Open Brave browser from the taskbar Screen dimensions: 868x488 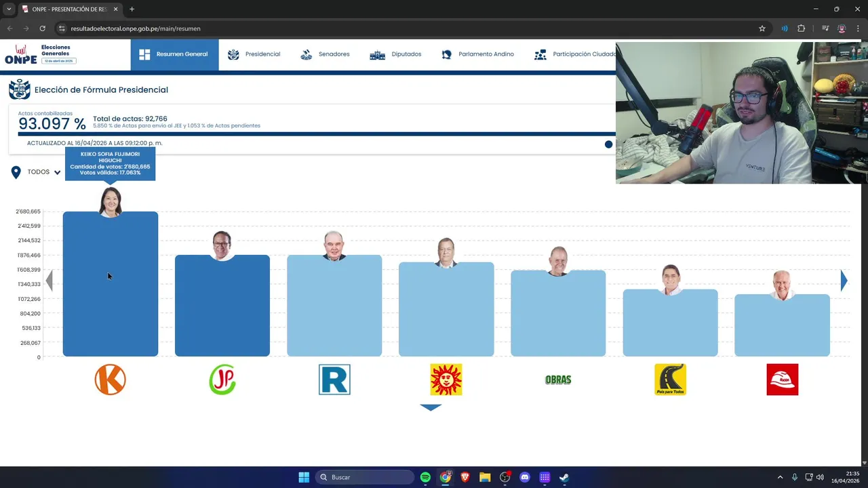point(465,477)
